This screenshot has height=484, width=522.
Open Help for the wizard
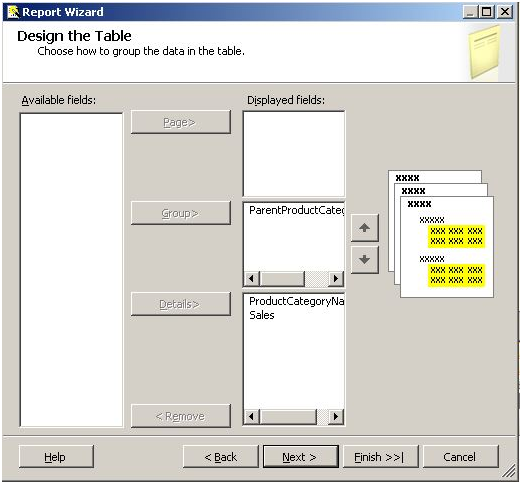pyautogui.click(x=56, y=457)
